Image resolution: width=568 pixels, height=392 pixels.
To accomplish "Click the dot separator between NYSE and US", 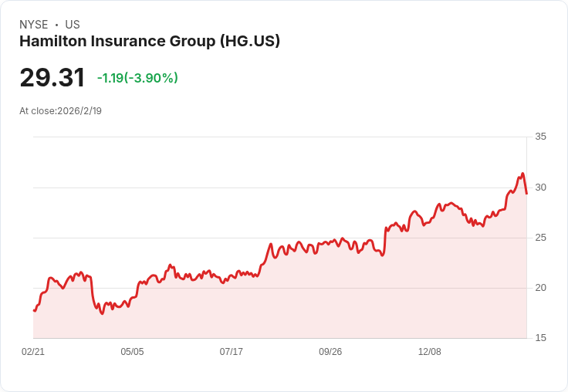I will 56,25.
